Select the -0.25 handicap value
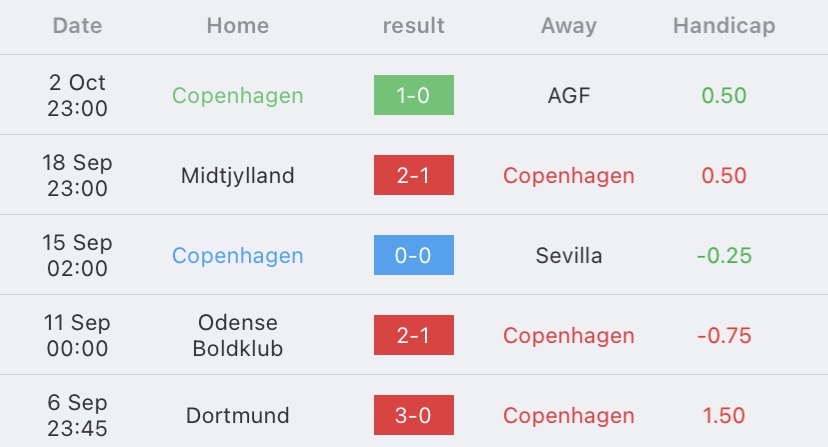Viewport: 828px width, 447px height. point(724,256)
